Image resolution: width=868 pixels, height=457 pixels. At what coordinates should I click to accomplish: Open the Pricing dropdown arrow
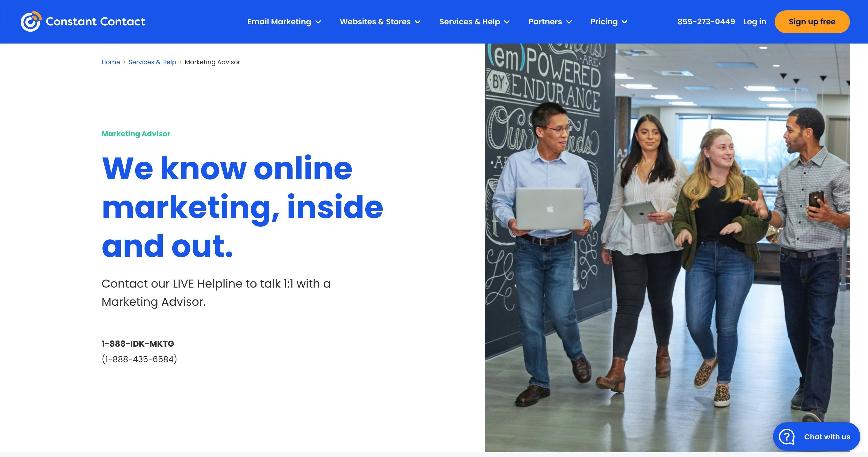624,22
